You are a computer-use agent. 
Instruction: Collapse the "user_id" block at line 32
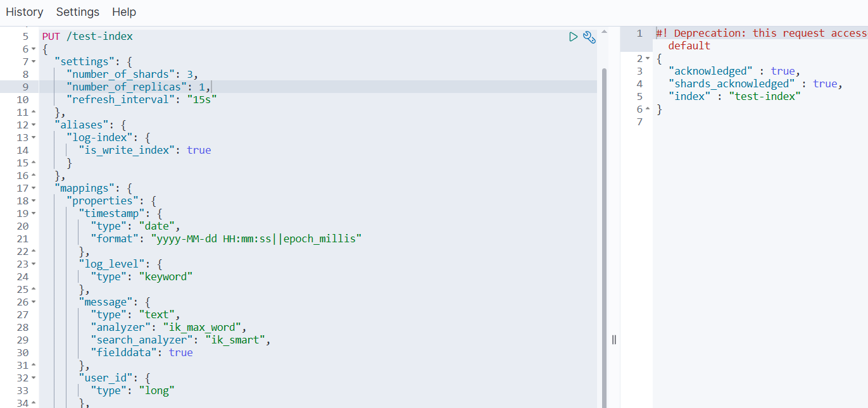(34, 378)
